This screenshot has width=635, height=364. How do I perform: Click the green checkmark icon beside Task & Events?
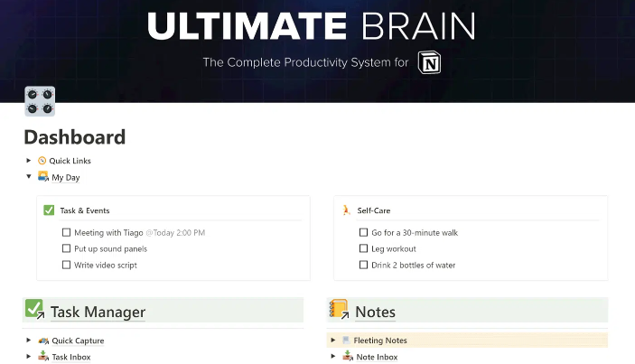pos(49,210)
